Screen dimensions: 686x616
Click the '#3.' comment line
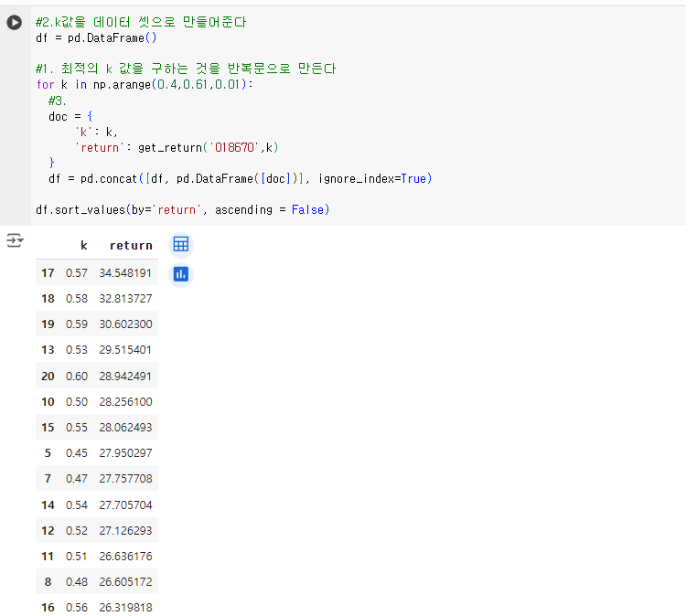pos(58,101)
